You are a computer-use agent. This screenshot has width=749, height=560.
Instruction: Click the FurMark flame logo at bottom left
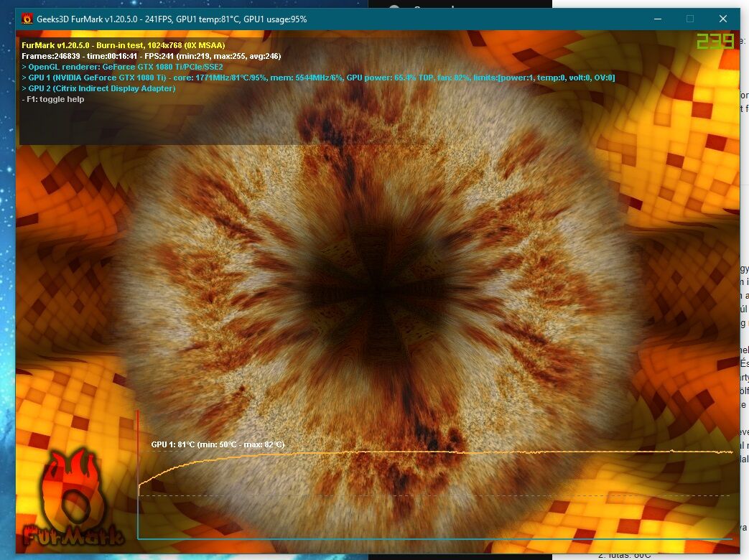click(73, 498)
